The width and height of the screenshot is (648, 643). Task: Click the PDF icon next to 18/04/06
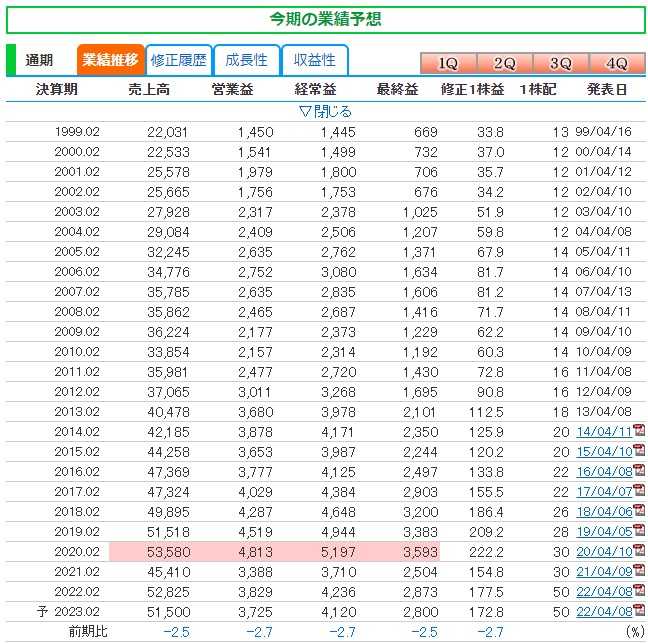(x=638, y=511)
